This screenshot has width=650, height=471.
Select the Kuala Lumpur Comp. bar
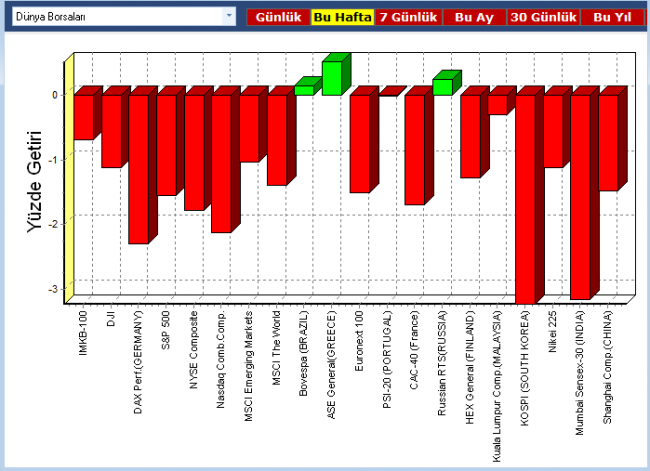[x=498, y=105]
